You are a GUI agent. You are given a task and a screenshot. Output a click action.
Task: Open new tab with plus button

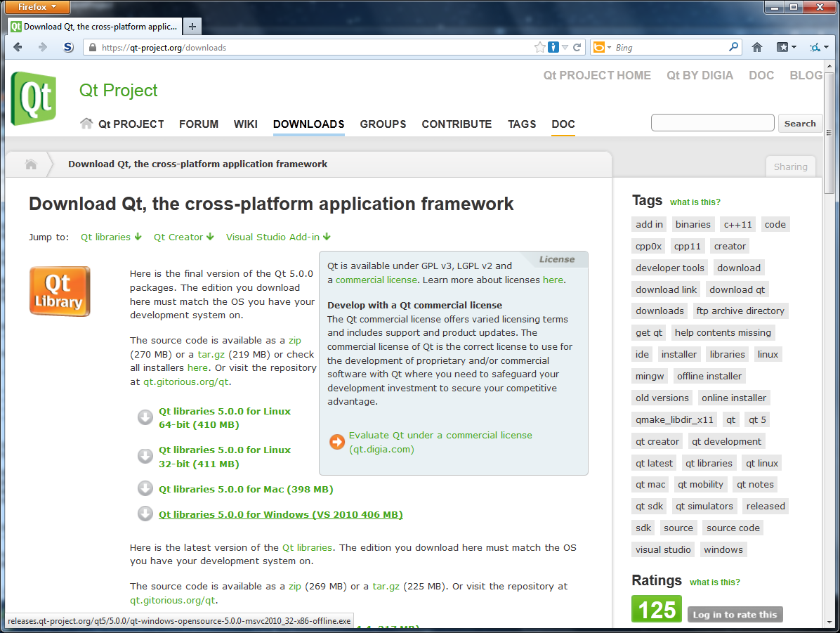pos(192,26)
